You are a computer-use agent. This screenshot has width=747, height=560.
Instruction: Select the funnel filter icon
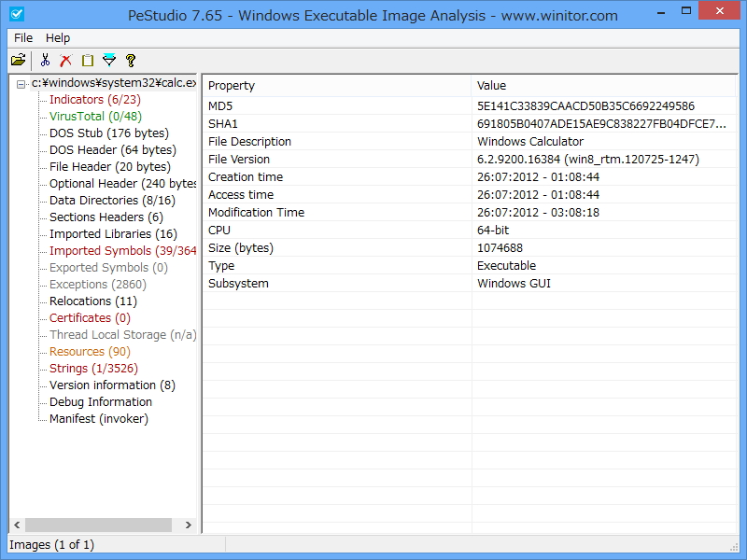pos(109,60)
